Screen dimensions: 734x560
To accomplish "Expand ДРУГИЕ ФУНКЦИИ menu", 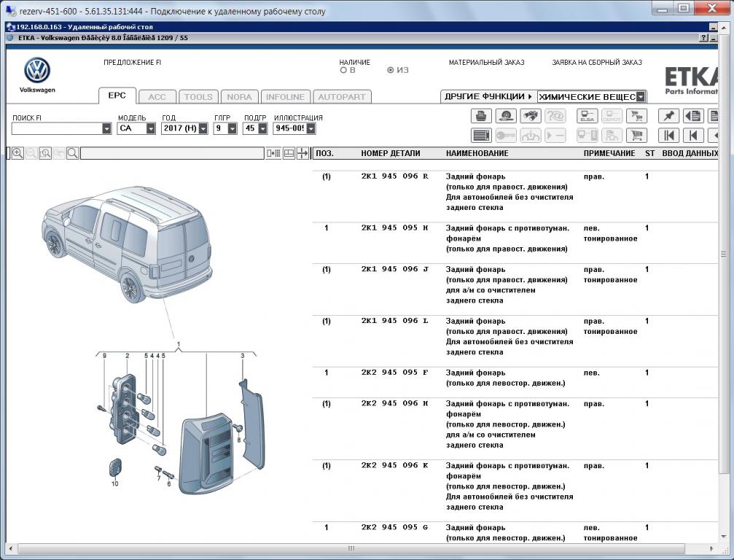I will pos(488,96).
